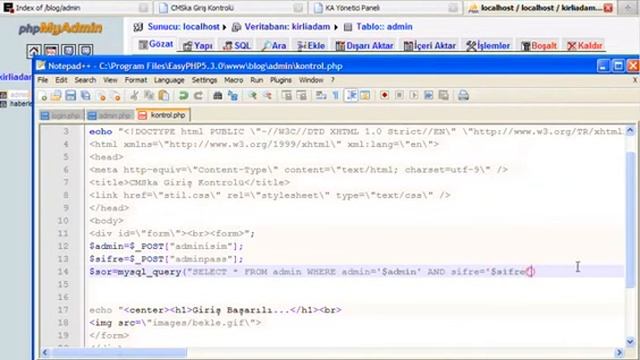The height and width of the screenshot is (360, 640).
Task: Click the Close document toolbar icon
Action: (102, 96)
